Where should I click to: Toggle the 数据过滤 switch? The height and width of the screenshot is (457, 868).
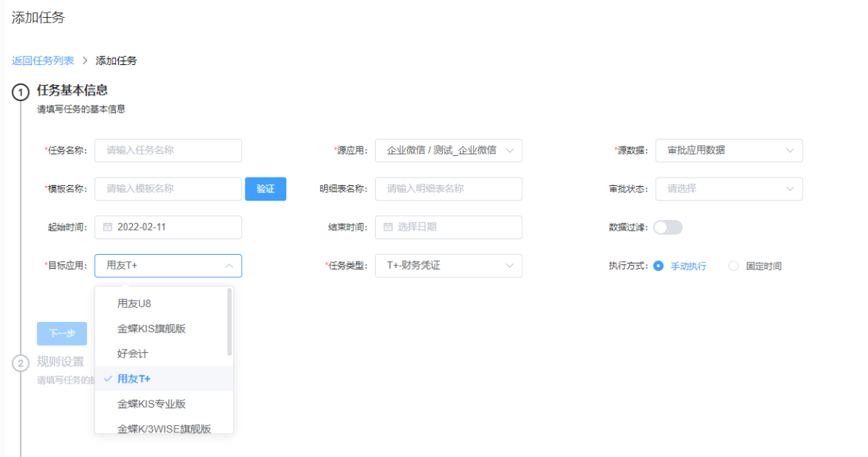coord(667,227)
